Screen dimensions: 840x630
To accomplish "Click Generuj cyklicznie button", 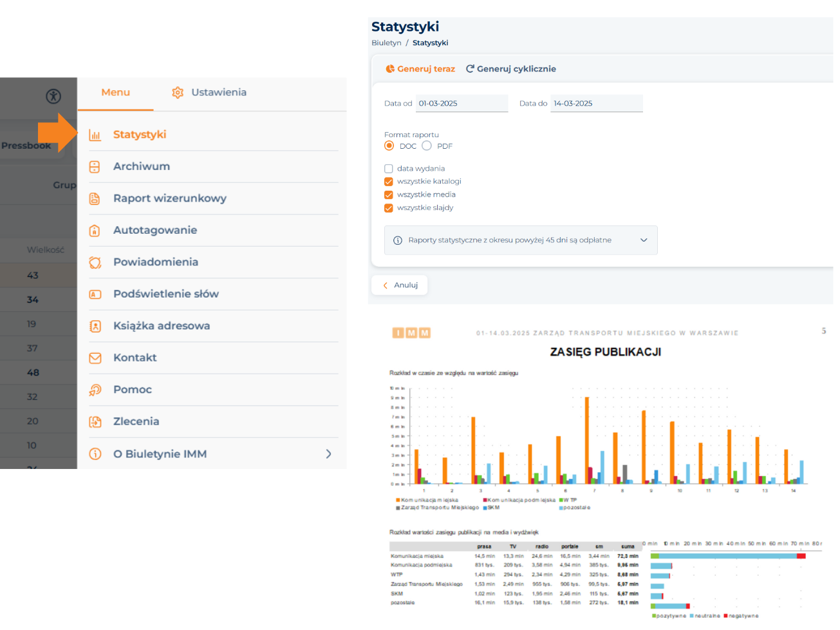I will pyautogui.click(x=511, y=69).
